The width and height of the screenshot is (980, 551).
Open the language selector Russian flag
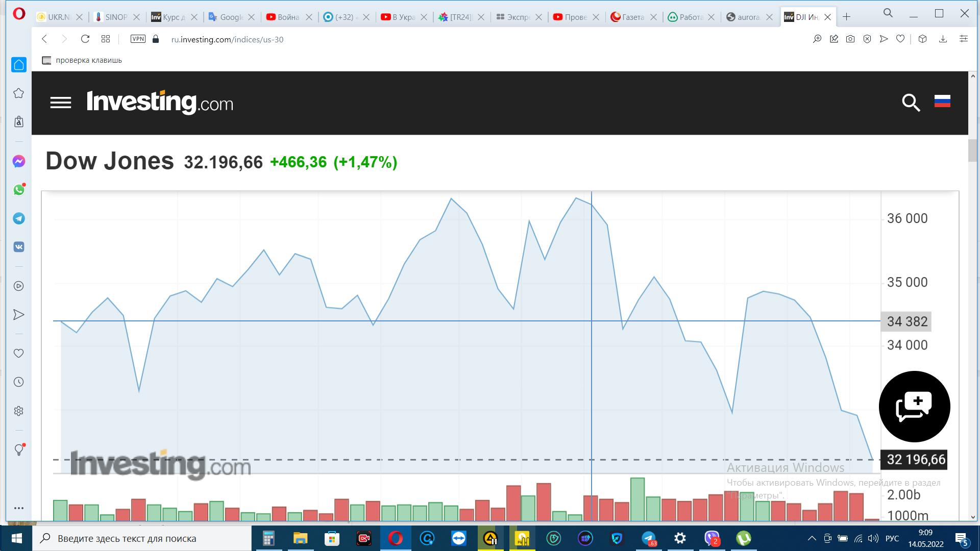[942, 101]
